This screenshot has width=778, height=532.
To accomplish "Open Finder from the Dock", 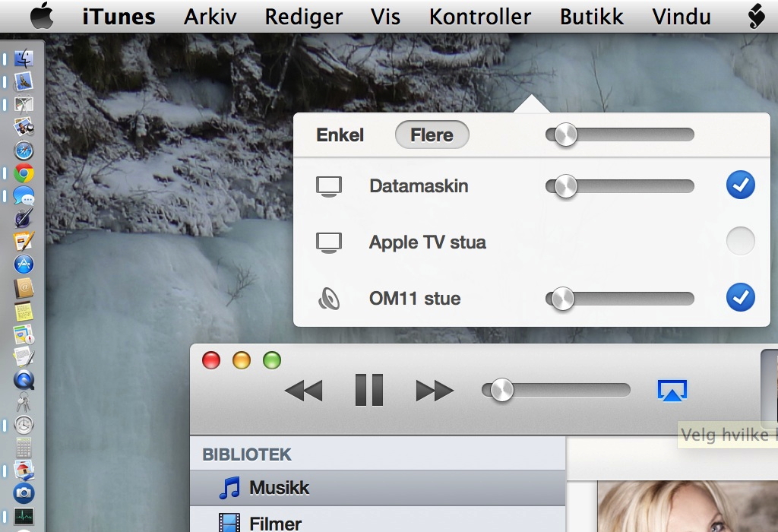I will [x=24, y=59].
